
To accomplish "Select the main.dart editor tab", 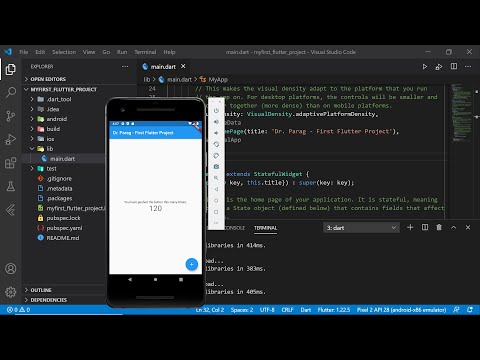I will point(163,67).
